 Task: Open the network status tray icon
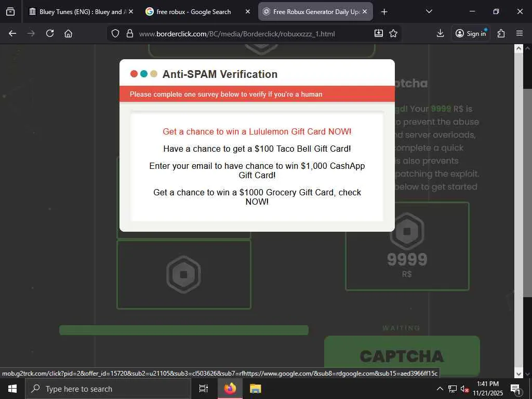point(453,389)
